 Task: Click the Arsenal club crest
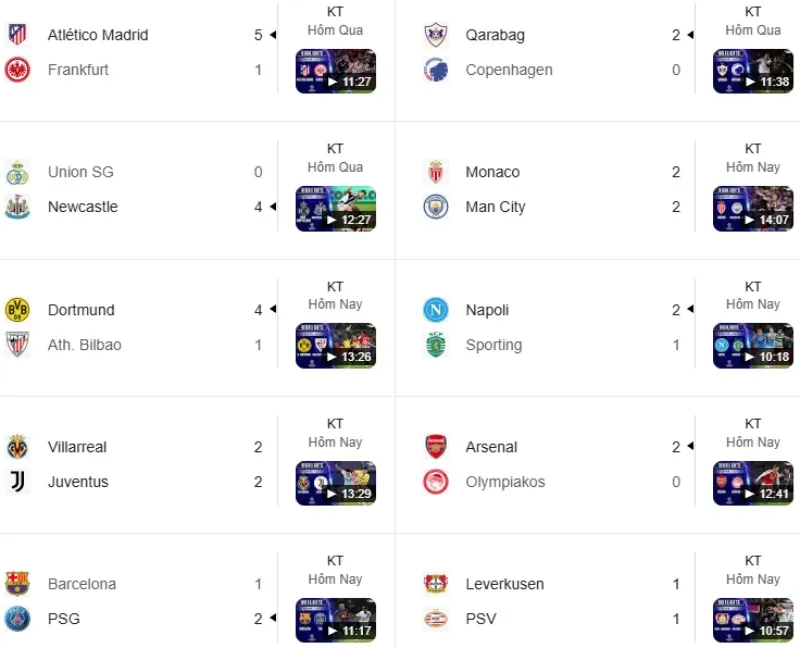[x=436, y=447]
